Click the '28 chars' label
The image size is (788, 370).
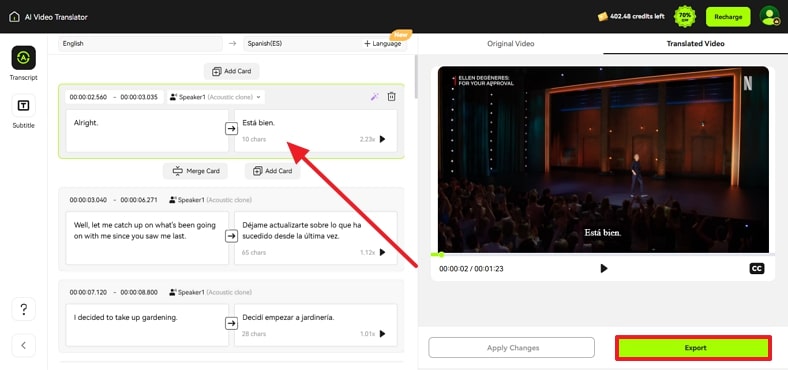click(254, 334)
